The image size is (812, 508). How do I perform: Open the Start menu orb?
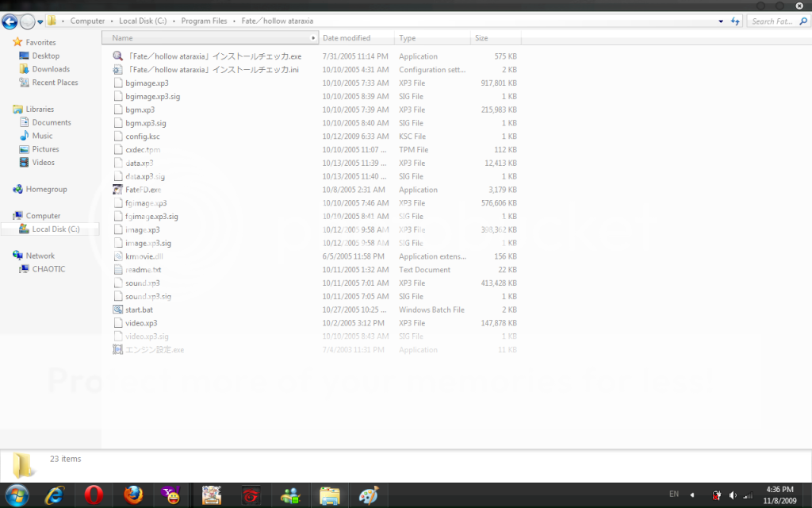pos(17,495)
